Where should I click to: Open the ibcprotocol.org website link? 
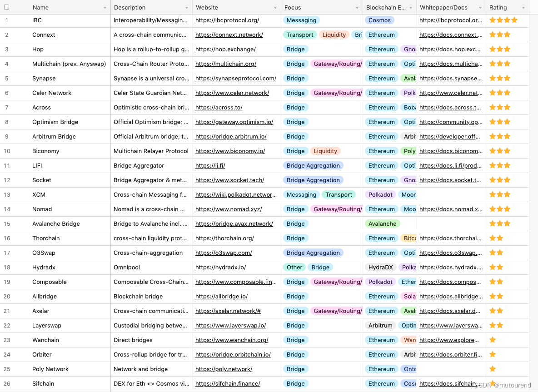tap(227, 20)
